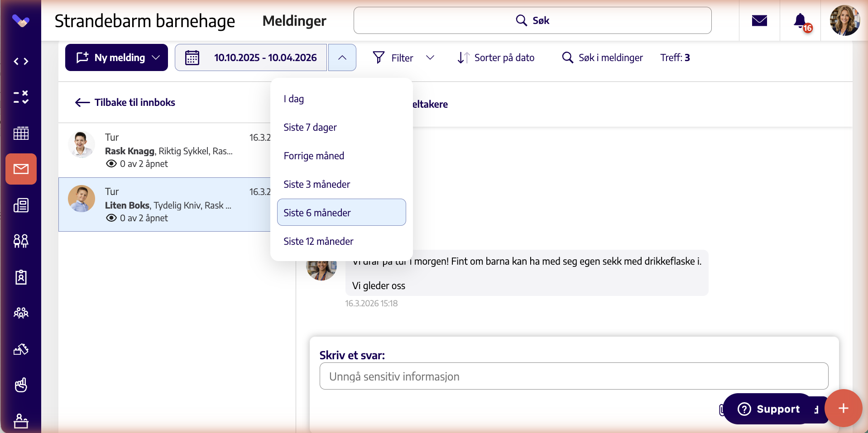Open the news document sidebar icon
The height and width of the screenshot is (433, 868).
21,205
